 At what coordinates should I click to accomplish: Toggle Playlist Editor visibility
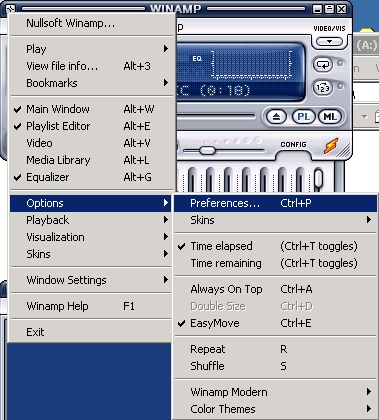coord(91,126)
